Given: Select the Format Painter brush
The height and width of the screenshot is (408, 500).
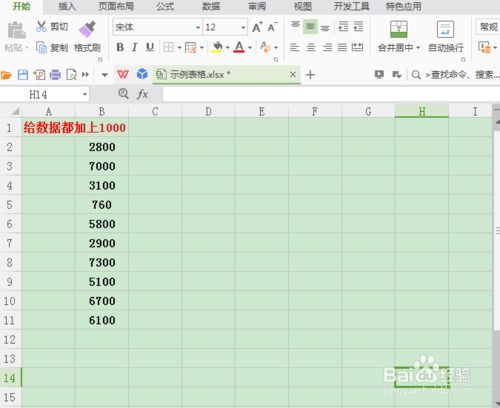Looking at the screenshot, I should coord(87,29).
